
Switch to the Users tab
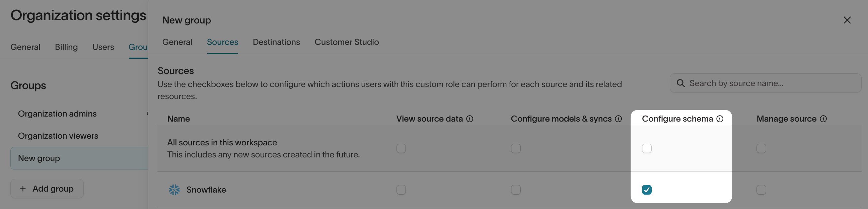pos(103,47)
